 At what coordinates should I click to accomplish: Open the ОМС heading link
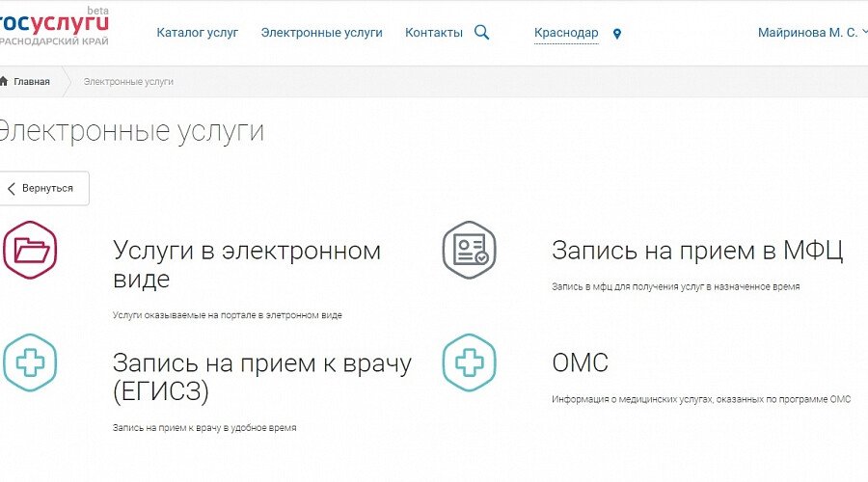(580, 363)
